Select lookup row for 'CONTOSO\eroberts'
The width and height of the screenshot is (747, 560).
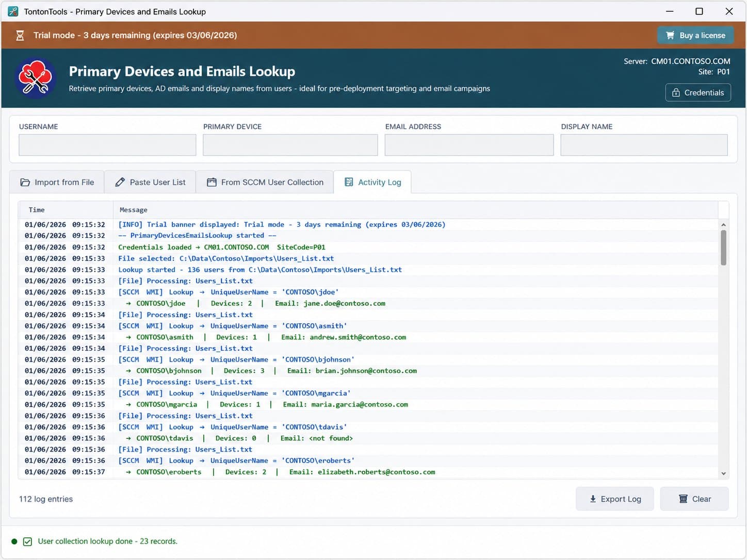(x=368, y=461)
